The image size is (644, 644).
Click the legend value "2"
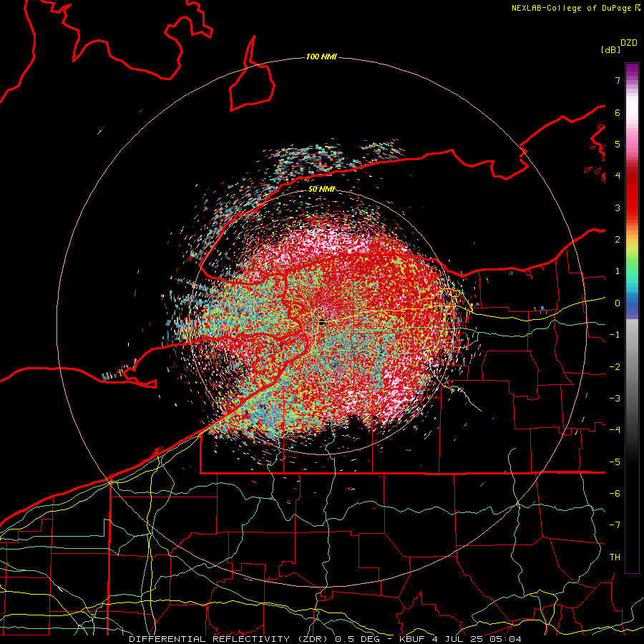coord(618,240)
